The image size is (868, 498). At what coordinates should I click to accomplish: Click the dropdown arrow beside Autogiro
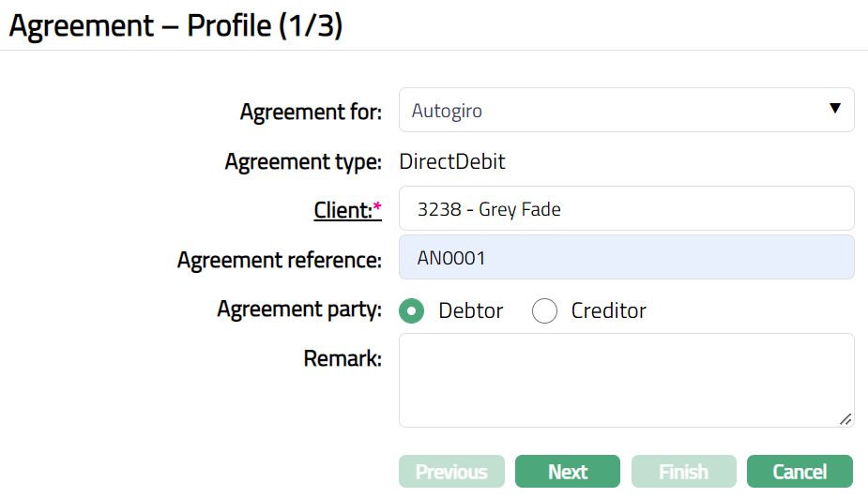(835, 109)
